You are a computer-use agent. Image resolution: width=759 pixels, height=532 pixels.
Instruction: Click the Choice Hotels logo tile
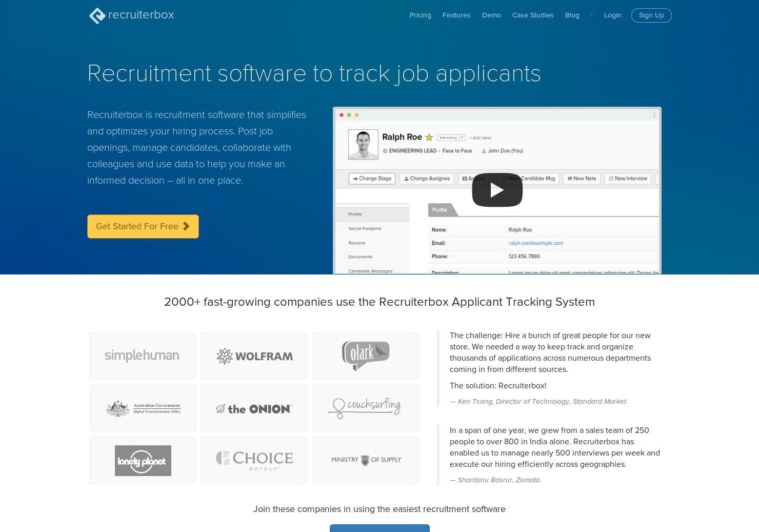pyautogui.click(x=254, y=461)
